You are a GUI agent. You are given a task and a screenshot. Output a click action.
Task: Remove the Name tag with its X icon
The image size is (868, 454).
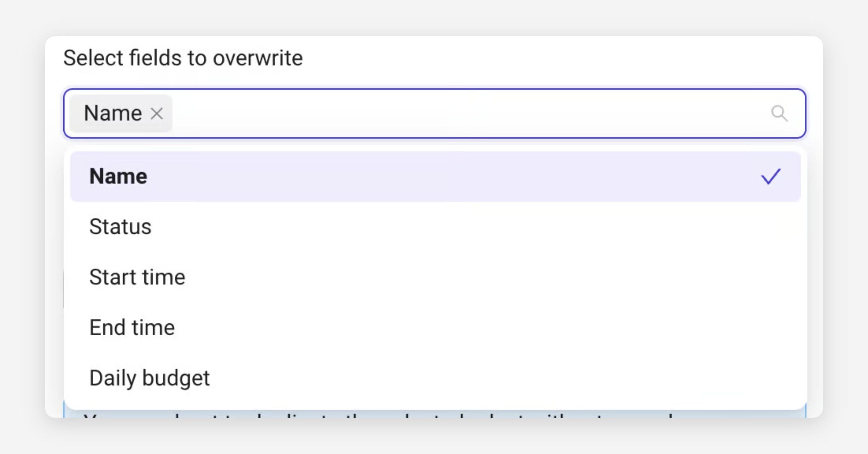click(157, 114)
